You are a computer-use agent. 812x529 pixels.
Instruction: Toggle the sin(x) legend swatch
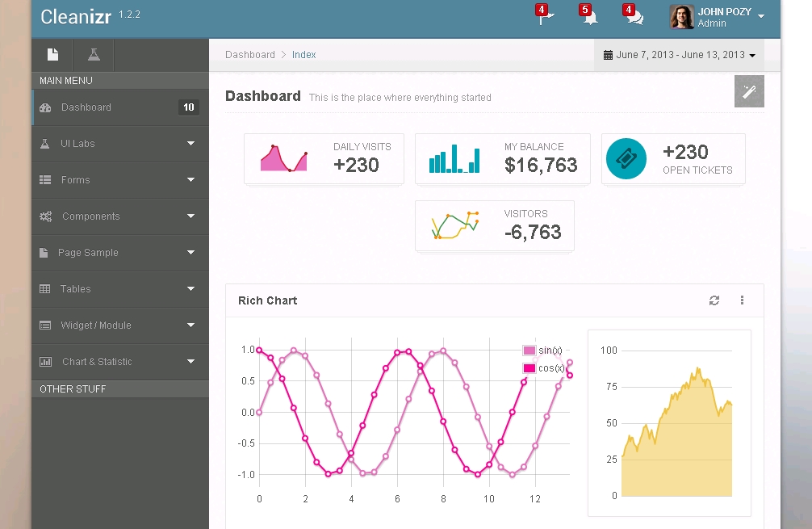tap(529, 351)
